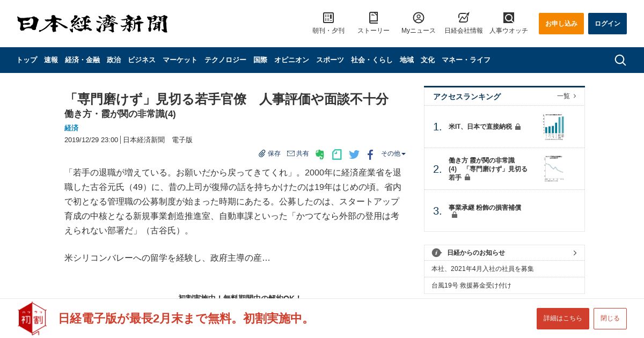
Task: Open notice 本社、2021年4月入社の社員を募集
Action: [482, 269]
